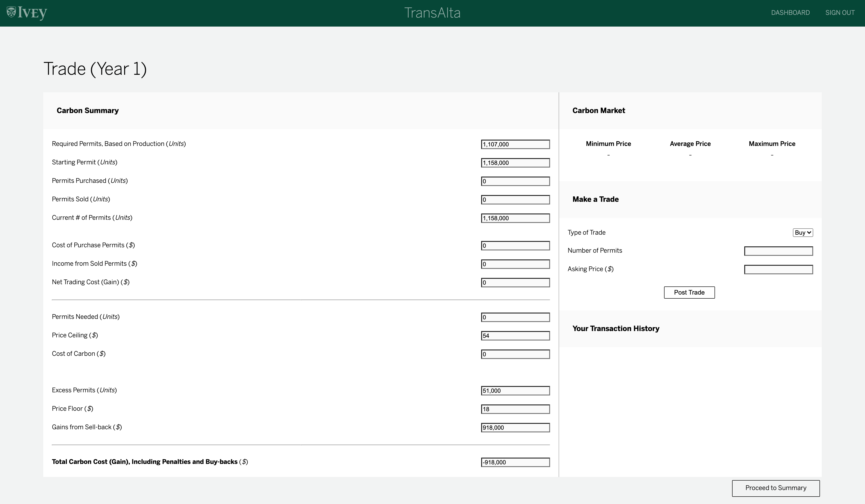Sign out of the application

[840, 13]
